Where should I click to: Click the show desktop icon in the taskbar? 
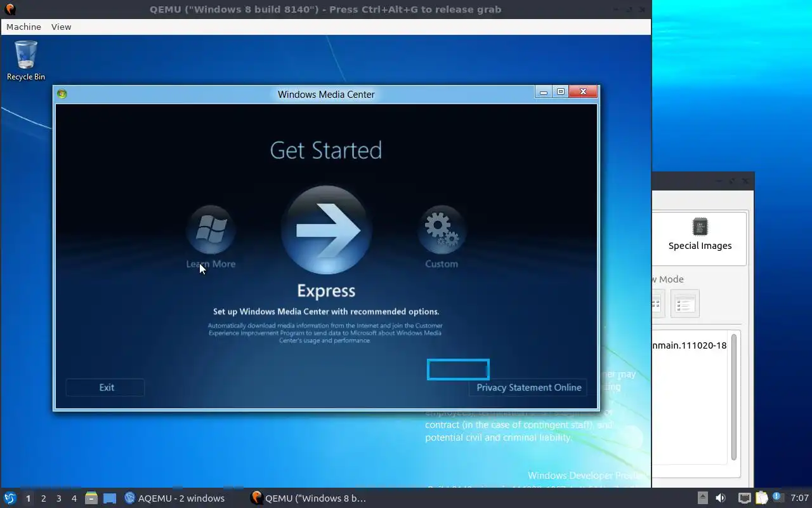[x=110, y=498]
